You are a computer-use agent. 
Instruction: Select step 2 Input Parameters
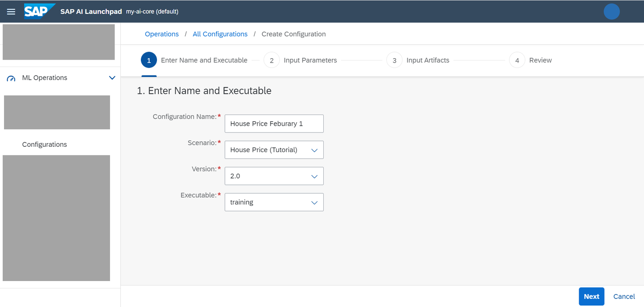coord(301,60)
